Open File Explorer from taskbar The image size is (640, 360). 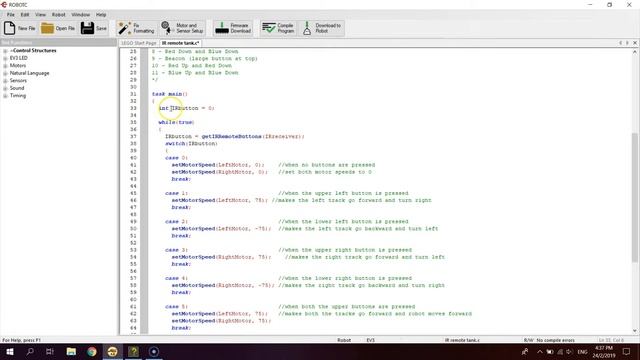(71, 351)
